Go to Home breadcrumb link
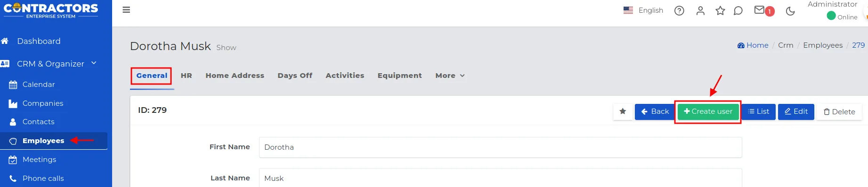The height and width of the screenshot is (187, 868). tap(753, 45)
